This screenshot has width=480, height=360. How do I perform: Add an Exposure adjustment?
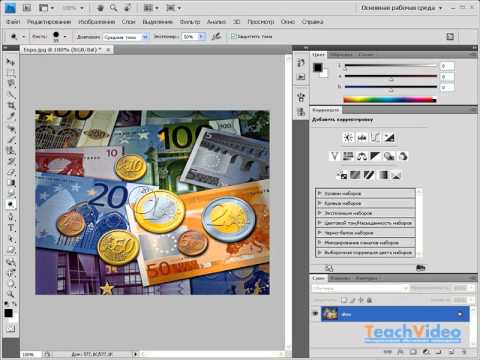389,137
